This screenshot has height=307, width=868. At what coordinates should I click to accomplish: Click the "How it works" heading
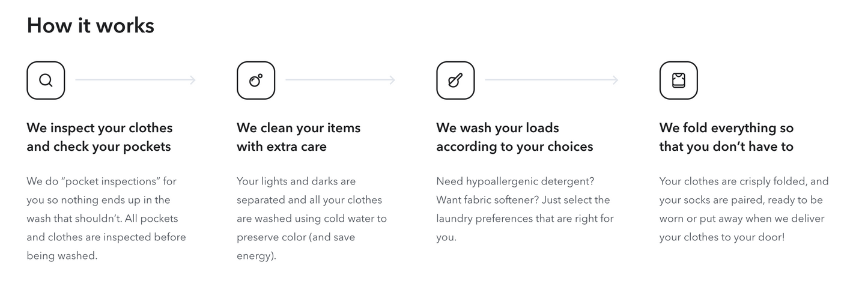point(91,25)
